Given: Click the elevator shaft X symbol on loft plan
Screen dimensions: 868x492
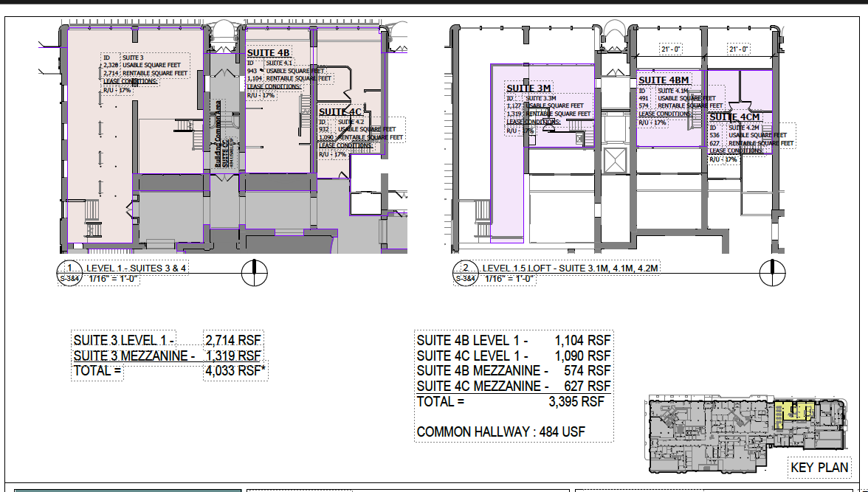Looking at the screenshot, I should (x=616, y=161).
